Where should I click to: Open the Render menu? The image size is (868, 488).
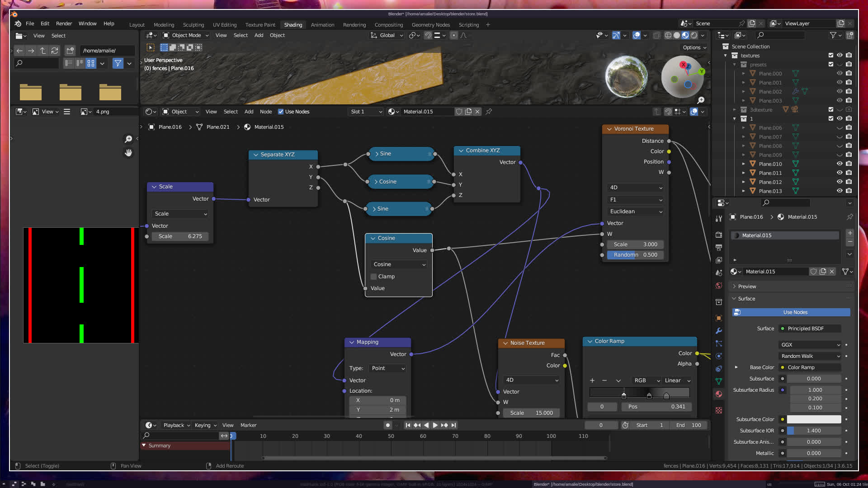64,23
